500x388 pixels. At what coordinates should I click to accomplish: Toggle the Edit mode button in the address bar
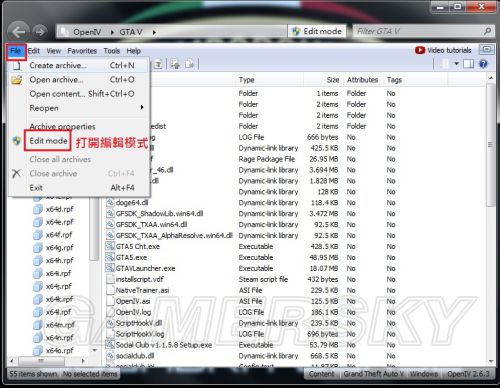point(317,31)
